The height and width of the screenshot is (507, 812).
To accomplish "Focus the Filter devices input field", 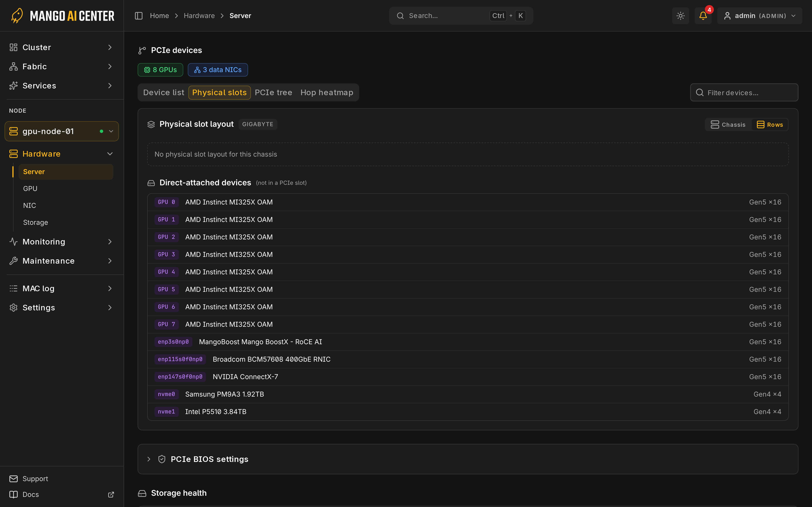I will click(x=744, y=93).
